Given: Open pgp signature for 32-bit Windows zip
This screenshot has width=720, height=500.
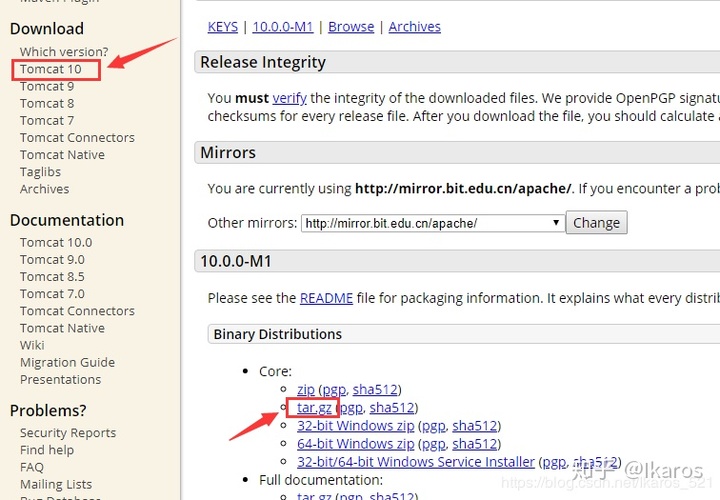Looking at the screenshot, I should point(434,426).
